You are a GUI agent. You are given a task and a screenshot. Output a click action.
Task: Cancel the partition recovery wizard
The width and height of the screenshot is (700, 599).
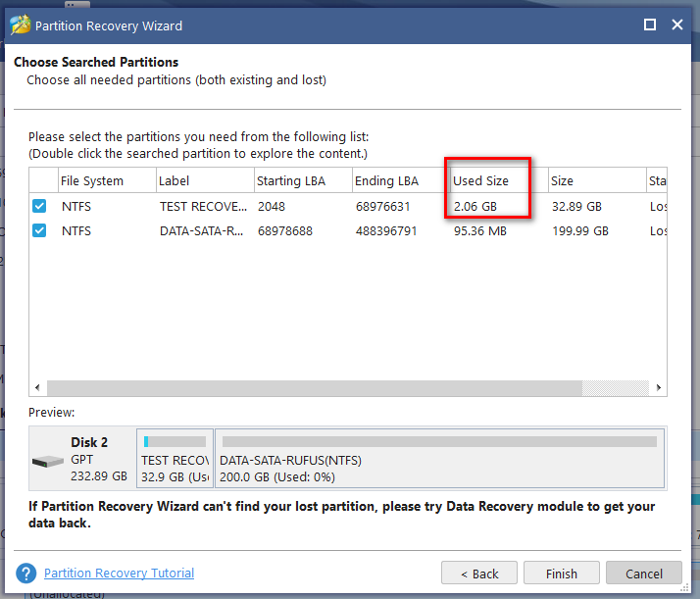[x=644, y=574]
